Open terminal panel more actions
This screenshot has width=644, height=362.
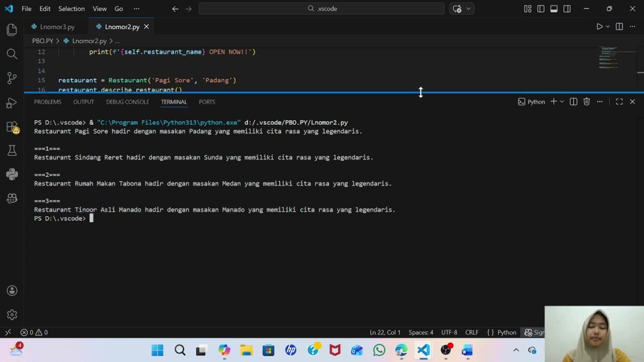600,102
